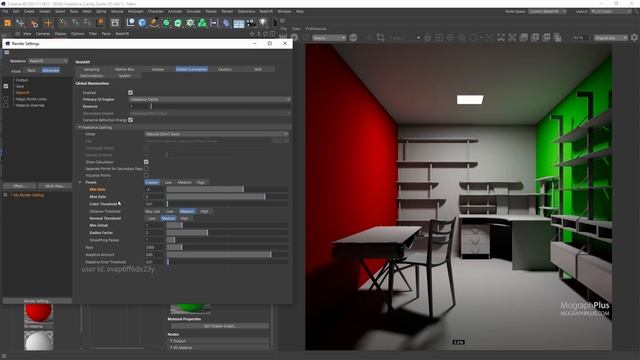Toggle the Material Override checkbox

coord(6,105)
